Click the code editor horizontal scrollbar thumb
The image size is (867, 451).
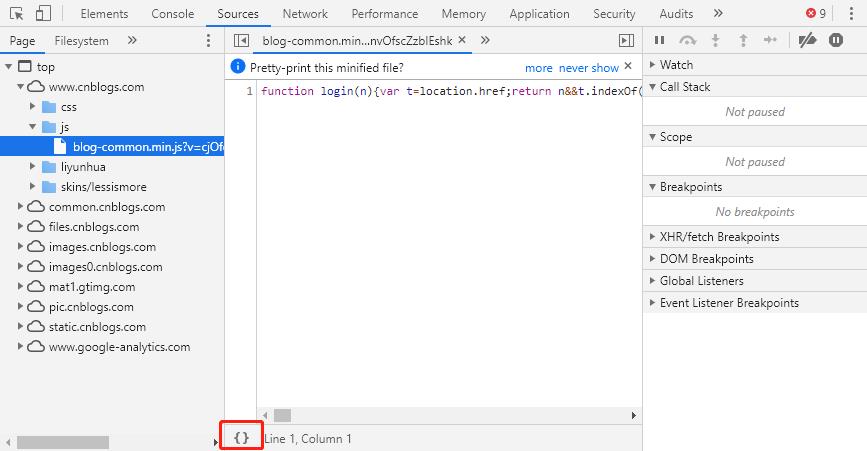pyautogui.click(x=283, y=415)
